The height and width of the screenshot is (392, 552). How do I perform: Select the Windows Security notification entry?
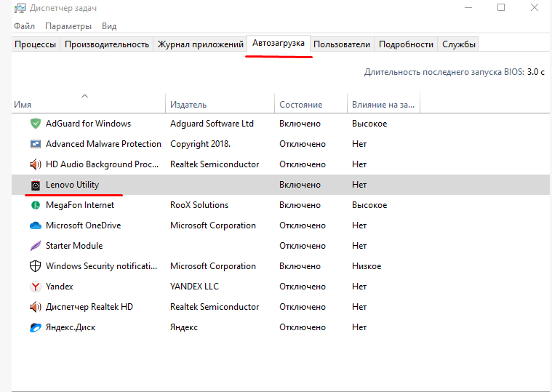point(101,266)
